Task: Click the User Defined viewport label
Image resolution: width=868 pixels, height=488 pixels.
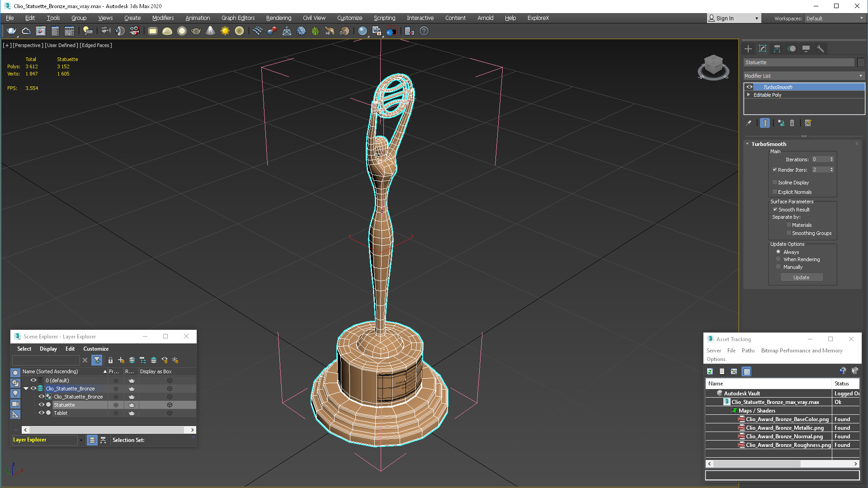Action: click(61, 45)
